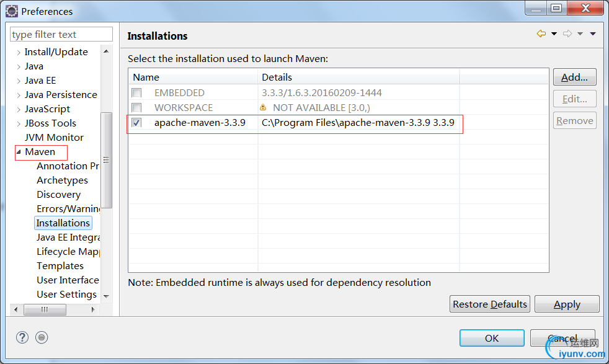The width and height of the screenshot is (609, 364).
Task: Open the Archetypes preference page
Action: point(62,180)
